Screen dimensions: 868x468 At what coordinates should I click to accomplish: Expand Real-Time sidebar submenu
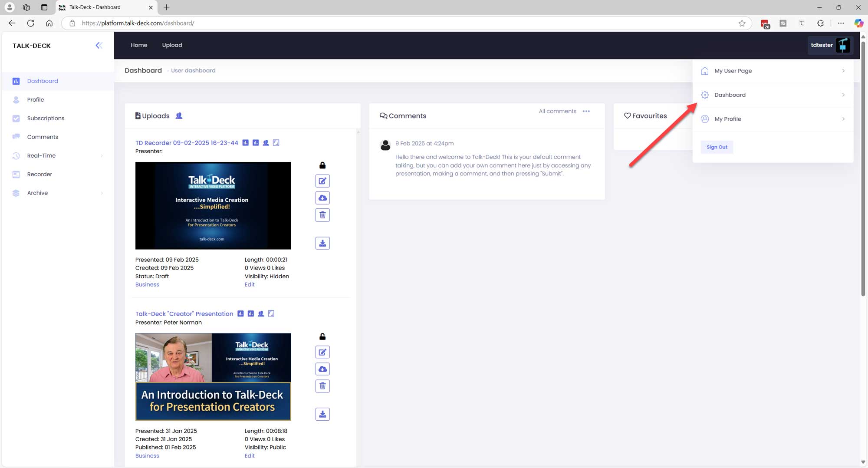pos(102,156)
